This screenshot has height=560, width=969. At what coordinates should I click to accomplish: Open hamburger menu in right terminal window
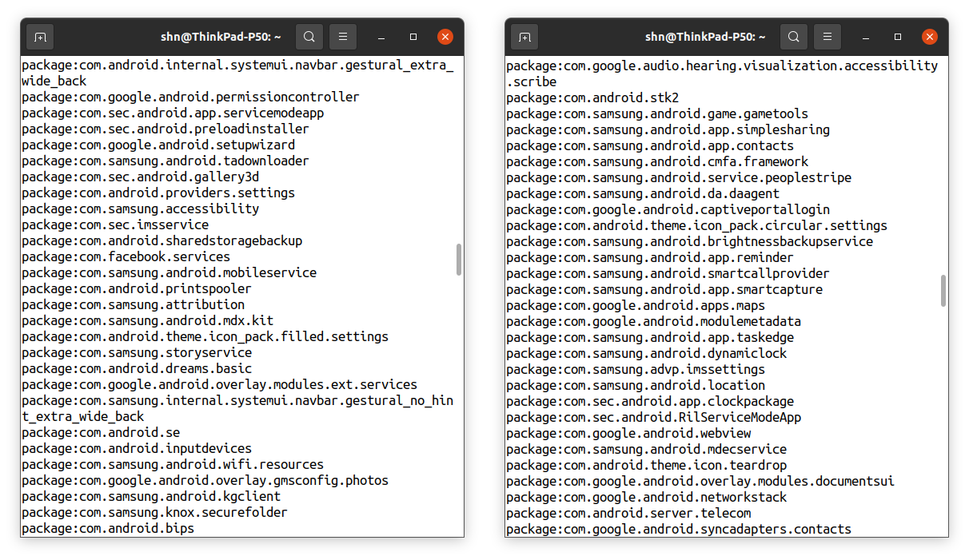point(827,37)
